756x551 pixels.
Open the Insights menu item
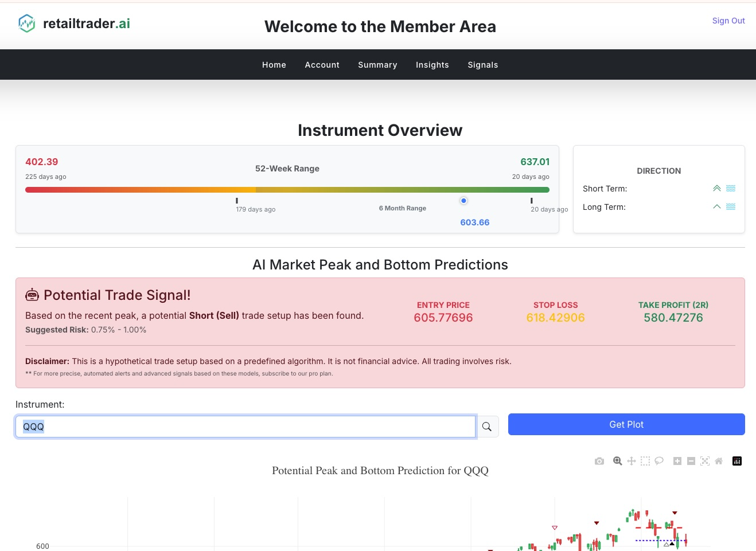[432, 65]
